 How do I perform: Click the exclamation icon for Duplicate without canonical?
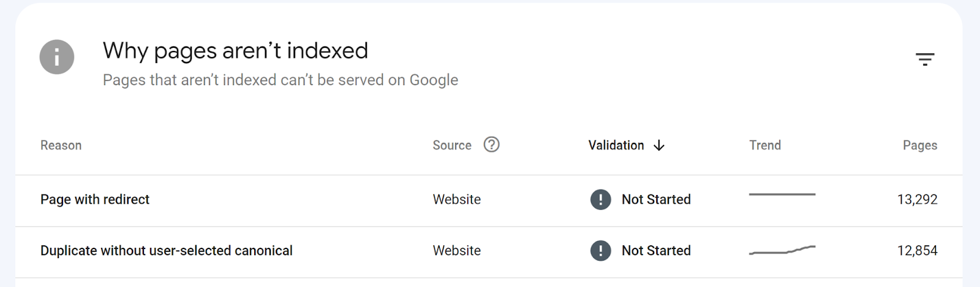click(600, 251)
